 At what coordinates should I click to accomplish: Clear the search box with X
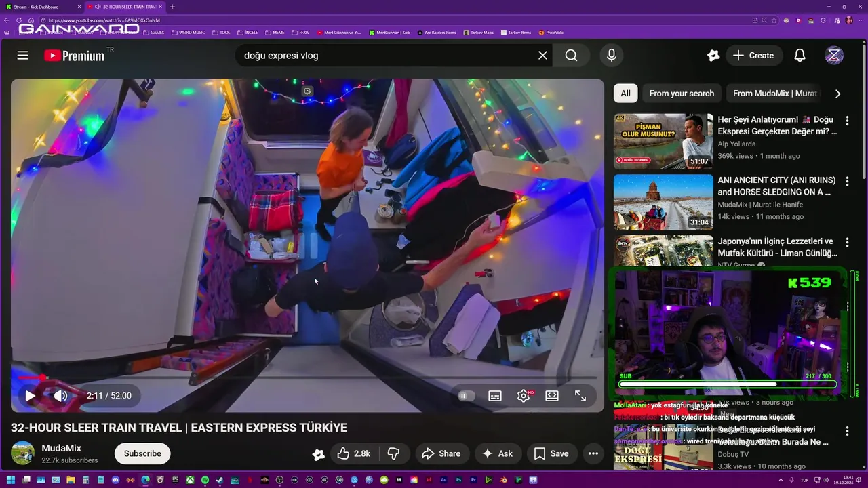click(x=542, y=56)
